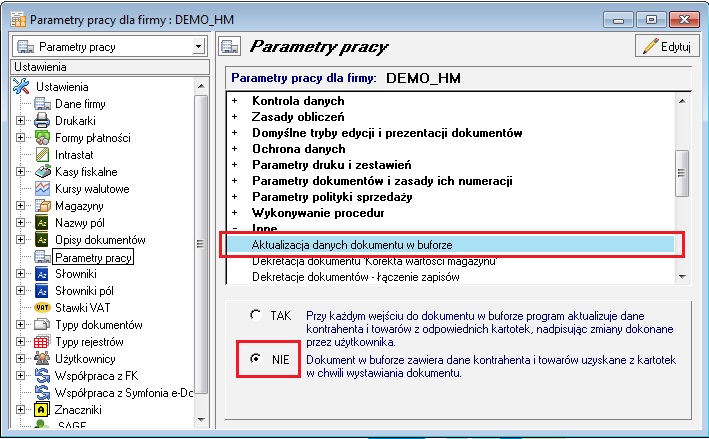Expand the Ochrona danych section
This screenshot has height=439, width=709.
(235, 149)
